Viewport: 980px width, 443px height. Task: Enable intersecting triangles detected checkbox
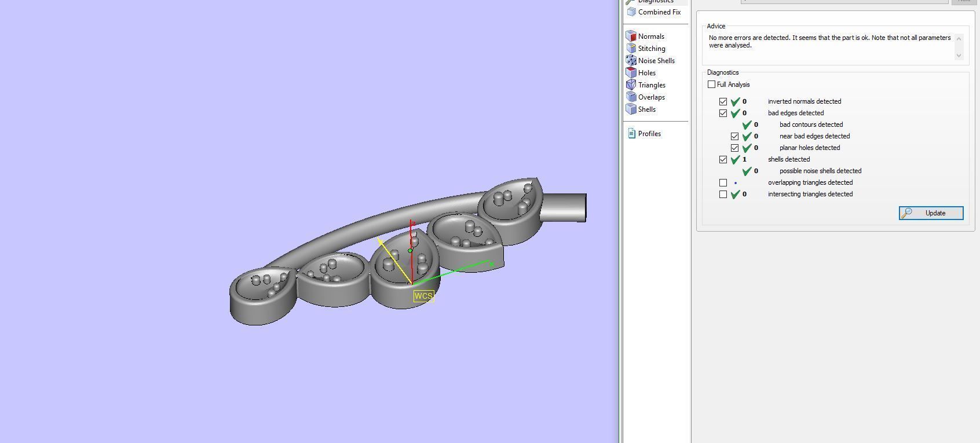click(x=723, y=194)
